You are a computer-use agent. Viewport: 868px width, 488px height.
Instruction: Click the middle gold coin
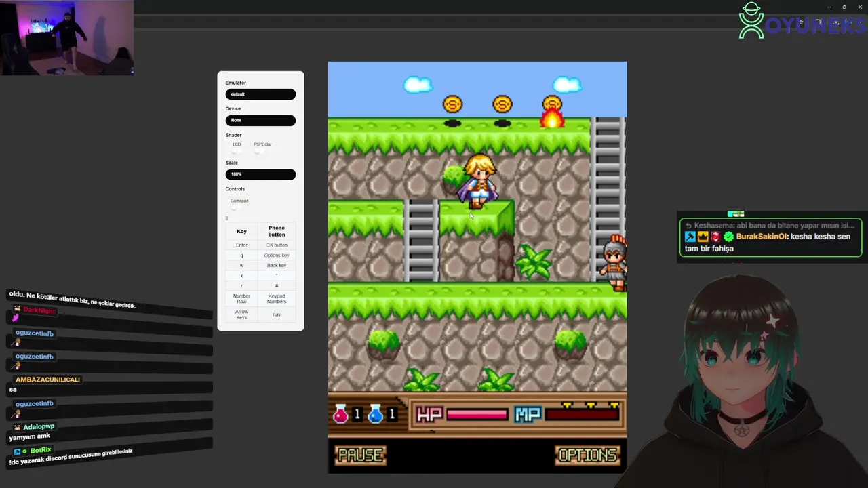pos(502,104)
